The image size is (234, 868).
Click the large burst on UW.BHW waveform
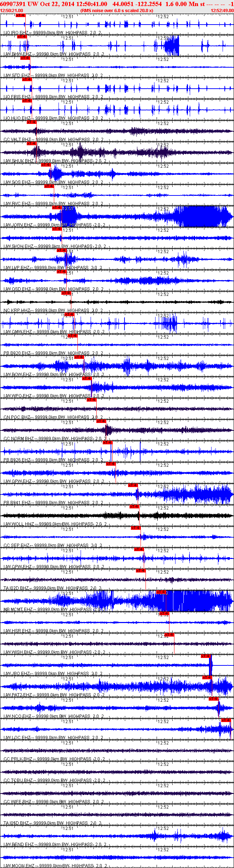click(171, 46)
